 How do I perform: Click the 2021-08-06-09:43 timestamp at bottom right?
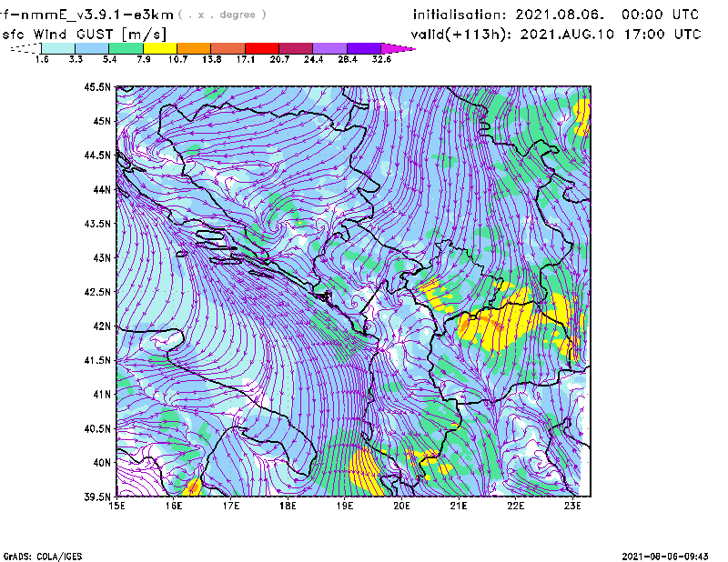[672, 555]
